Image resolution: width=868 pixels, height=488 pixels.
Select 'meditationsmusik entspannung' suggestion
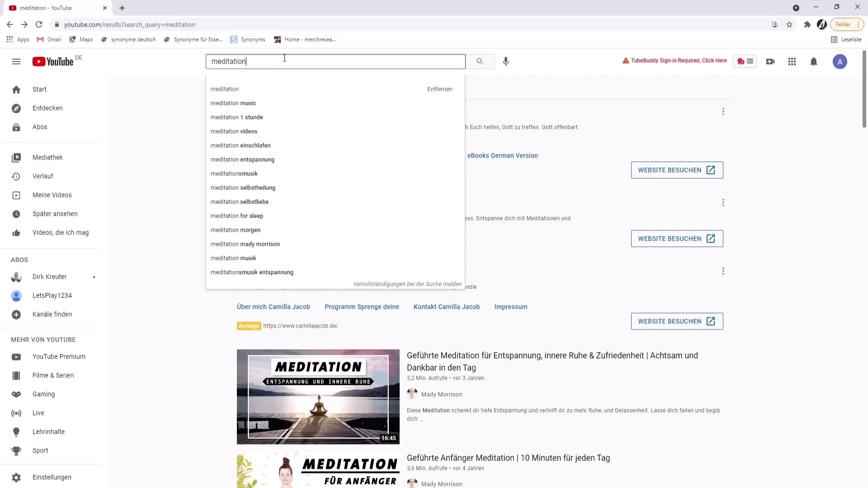click(252, 272)
